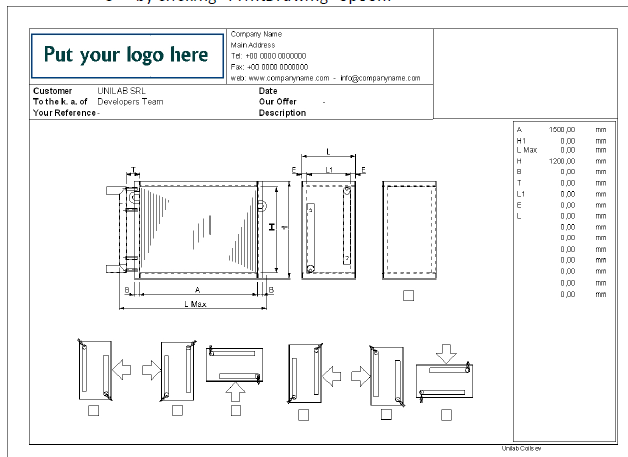This screenshot has width=628, height=457.
Task: Tick the checkbox under the leftmost bottom diagram
Action: coord(93,410)
